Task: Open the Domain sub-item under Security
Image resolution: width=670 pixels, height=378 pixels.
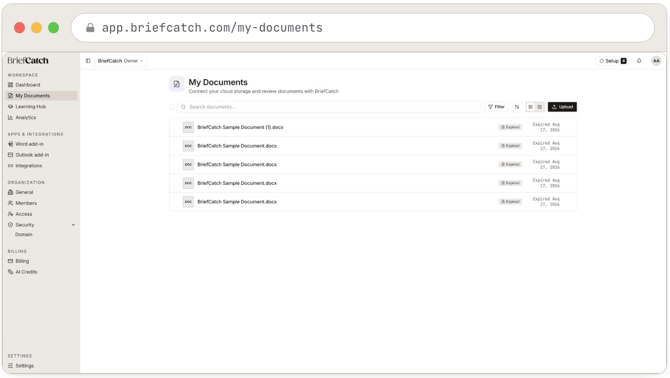Action: [x=24, y=234]
